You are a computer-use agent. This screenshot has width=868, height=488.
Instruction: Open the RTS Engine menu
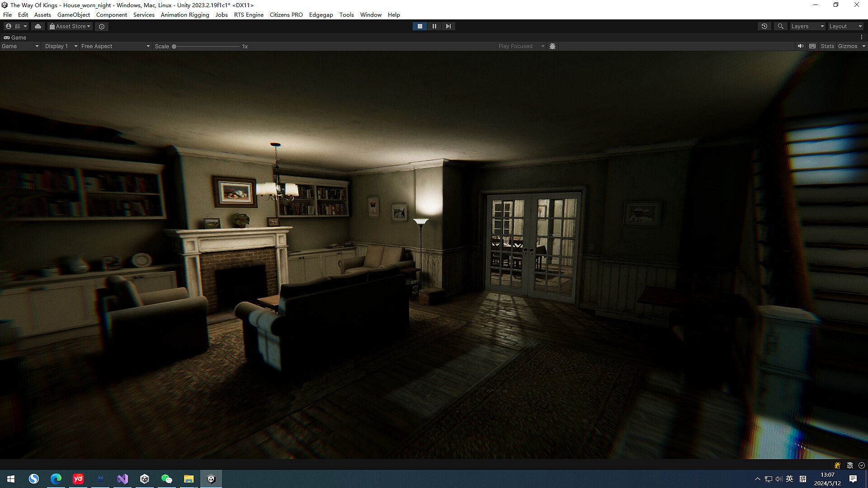(x=248, y=14)
